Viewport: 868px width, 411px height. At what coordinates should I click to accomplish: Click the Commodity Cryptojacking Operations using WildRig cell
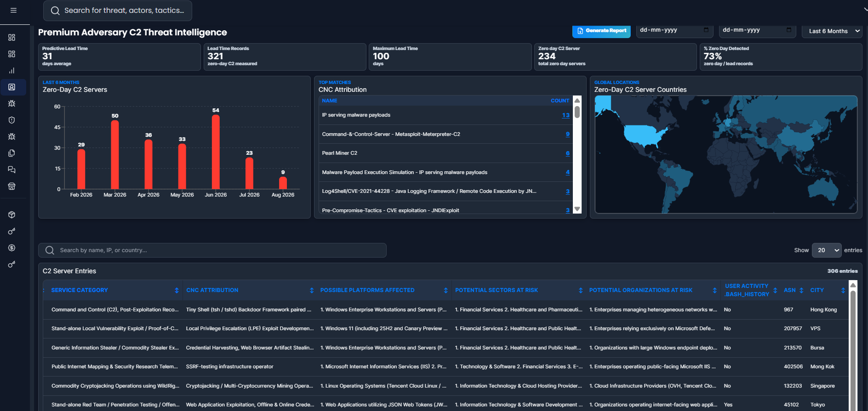pyautogui.click(x=115, y=386)
